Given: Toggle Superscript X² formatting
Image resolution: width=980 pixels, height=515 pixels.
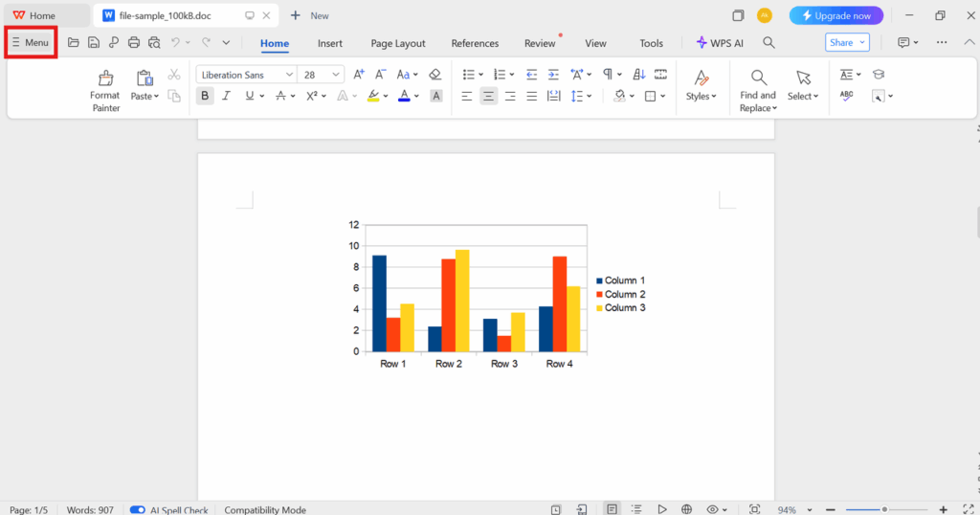Looking at the screenshot, I should [x=312, y=97].
